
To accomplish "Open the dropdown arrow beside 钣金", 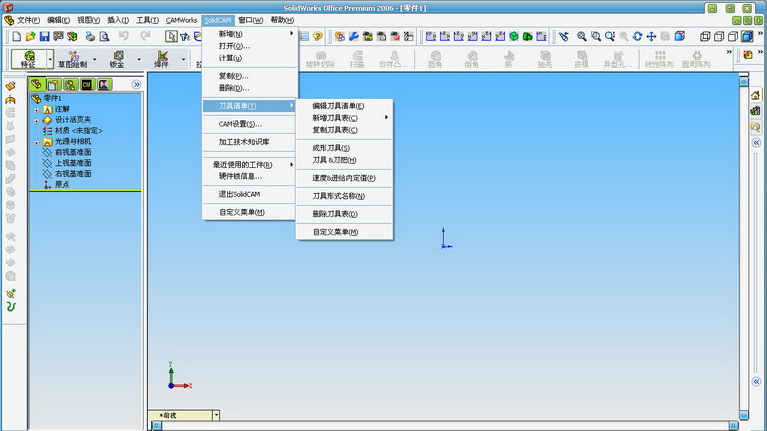I will pyautogui.click(x=139, y=59).
